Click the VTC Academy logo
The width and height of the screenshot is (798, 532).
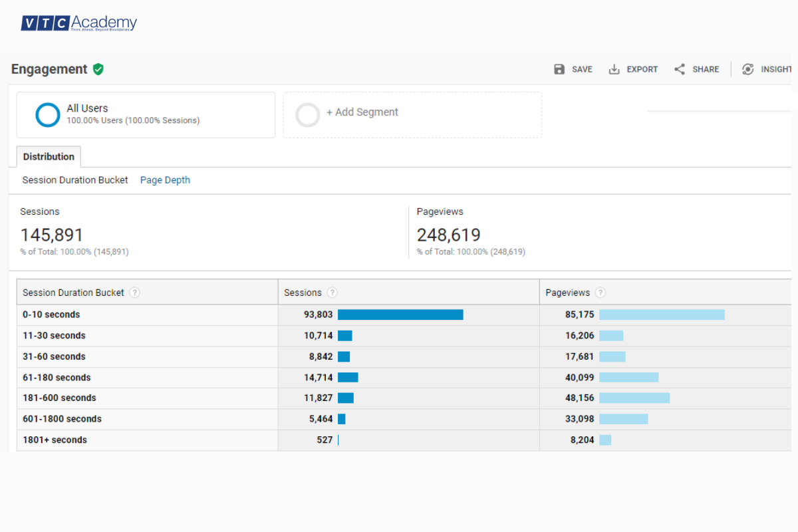(x=79, y=24)
